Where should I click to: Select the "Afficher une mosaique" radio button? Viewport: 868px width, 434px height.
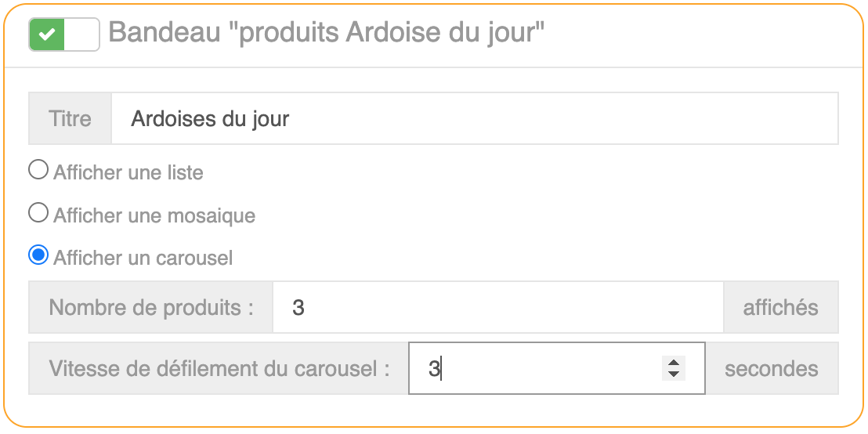click(x=38, y=212)
